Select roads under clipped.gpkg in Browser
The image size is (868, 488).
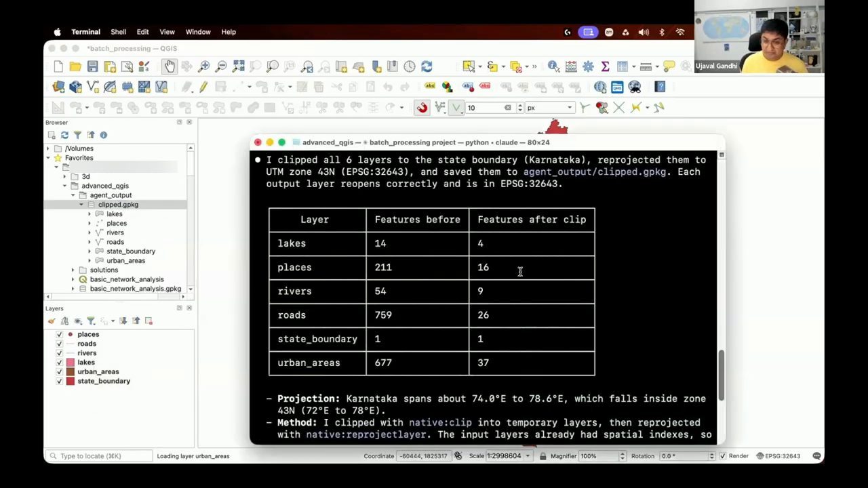tap(115, 242)
